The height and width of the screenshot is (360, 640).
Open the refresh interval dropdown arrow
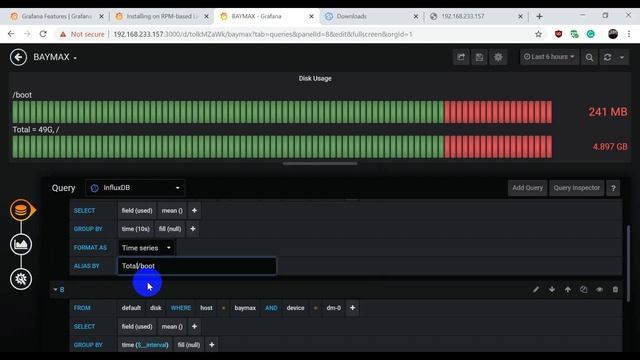coord(622,57)
